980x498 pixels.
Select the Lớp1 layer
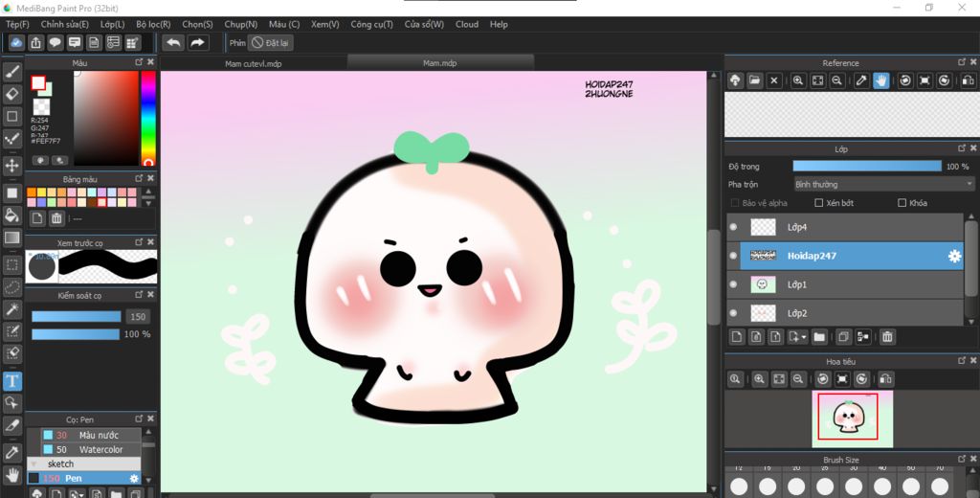(x=845, y=284)
